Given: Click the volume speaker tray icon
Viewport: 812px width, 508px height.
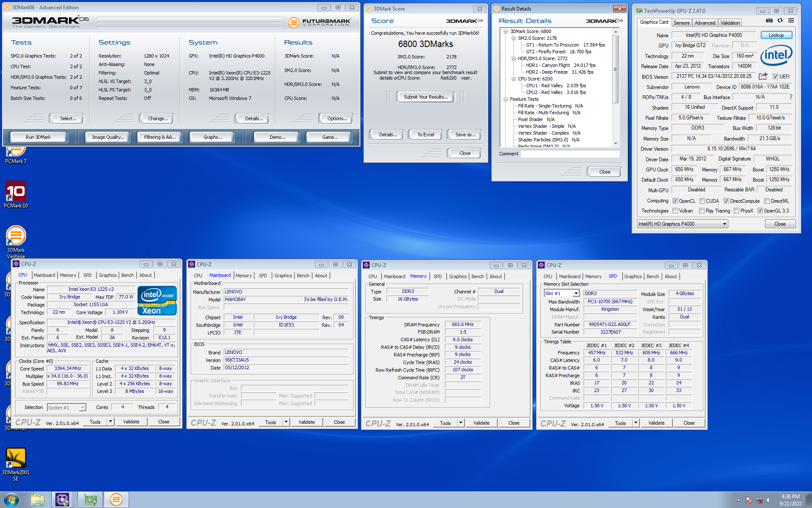Looking at the screenshot, I should [x=769, y=500].
